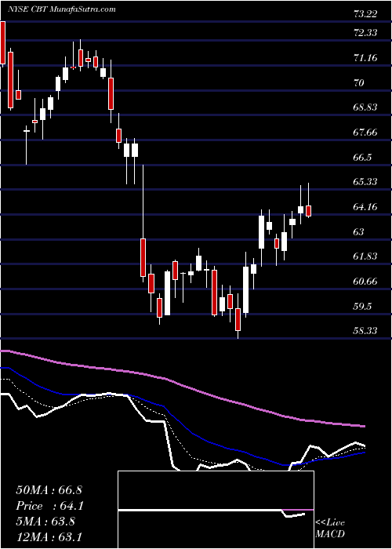Viewport: 392px width, 549px height.
Task: Click the 60.66 price axis label
Action: pyautogui.click(x=365, y=281)
